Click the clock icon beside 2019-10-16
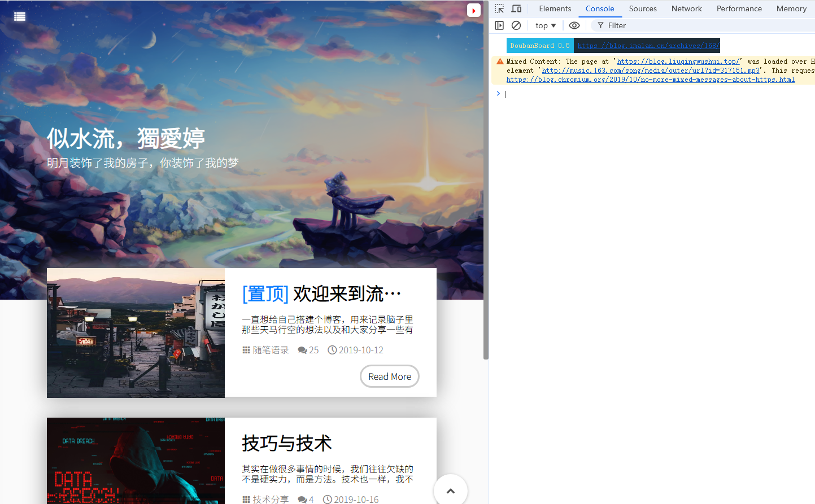 click(326, 499)
